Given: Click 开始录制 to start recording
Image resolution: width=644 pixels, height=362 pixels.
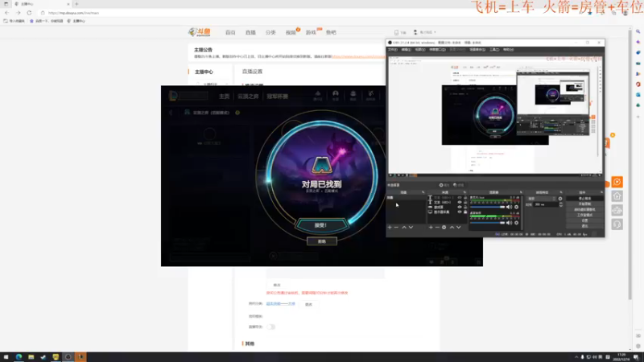Looking at the screenshot, I should [x=584, y=204].
